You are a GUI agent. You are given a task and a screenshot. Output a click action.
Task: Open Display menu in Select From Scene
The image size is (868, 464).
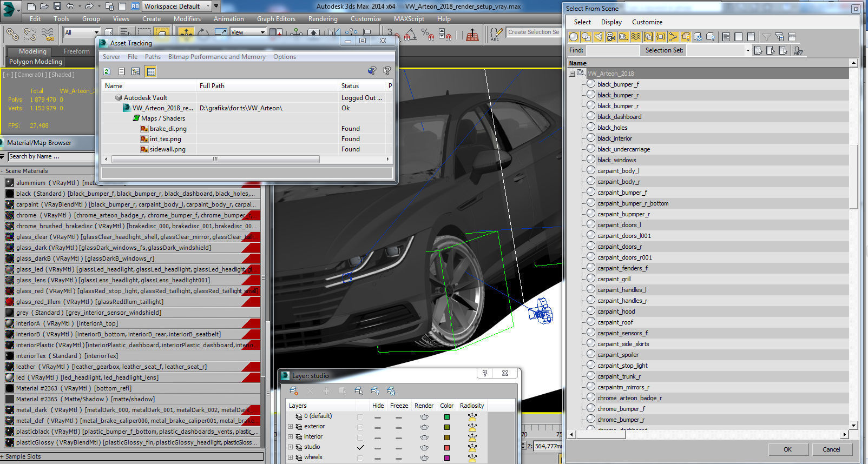(611, 22)
